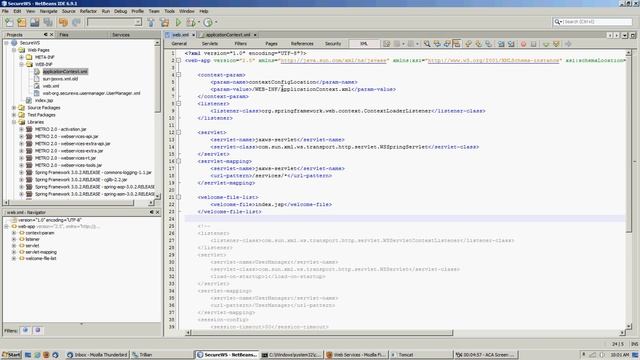
Task: Click the red Start Macro Recording icon
Action: (x=523, y=44)
